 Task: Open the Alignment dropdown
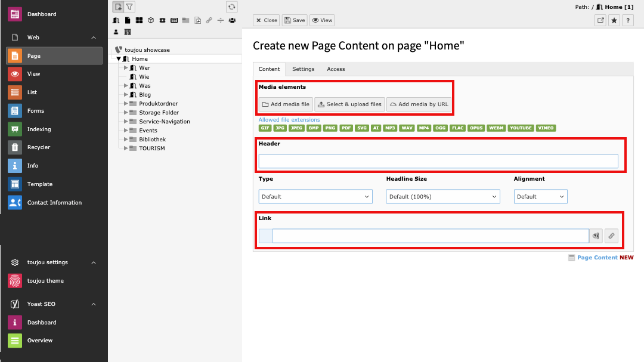pos(540,196)
